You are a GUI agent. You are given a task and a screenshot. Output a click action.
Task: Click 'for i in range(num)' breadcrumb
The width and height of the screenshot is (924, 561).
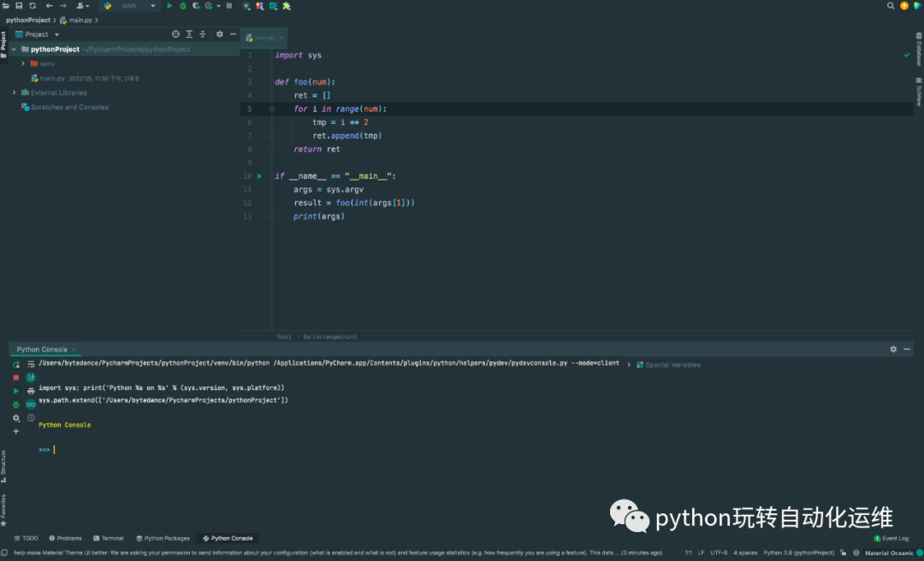330,337
